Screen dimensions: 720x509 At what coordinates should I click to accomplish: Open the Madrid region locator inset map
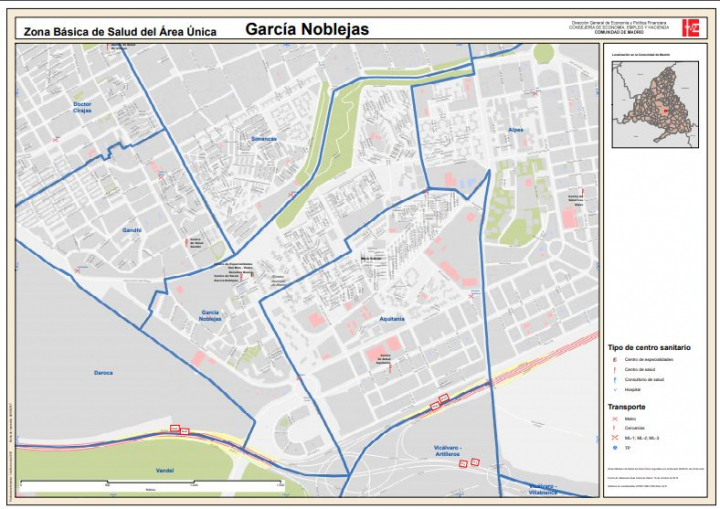point(655,105)
